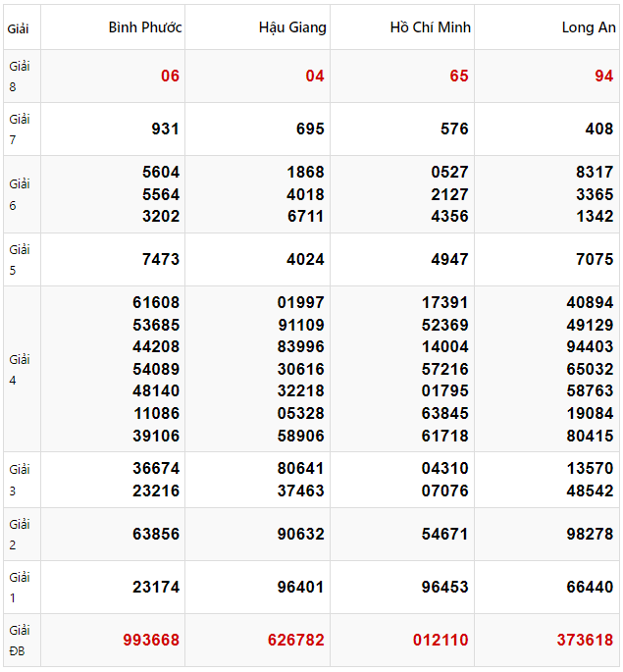Viewport: 623px width, 672px height.
Task: Click Giải 7 number 695
Action: (310, 129)
